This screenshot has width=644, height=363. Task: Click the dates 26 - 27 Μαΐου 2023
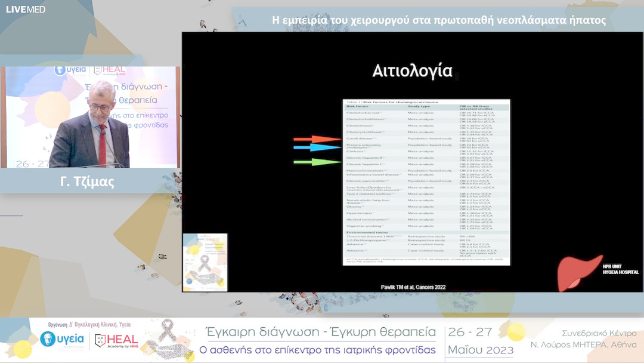pos(481,338)
